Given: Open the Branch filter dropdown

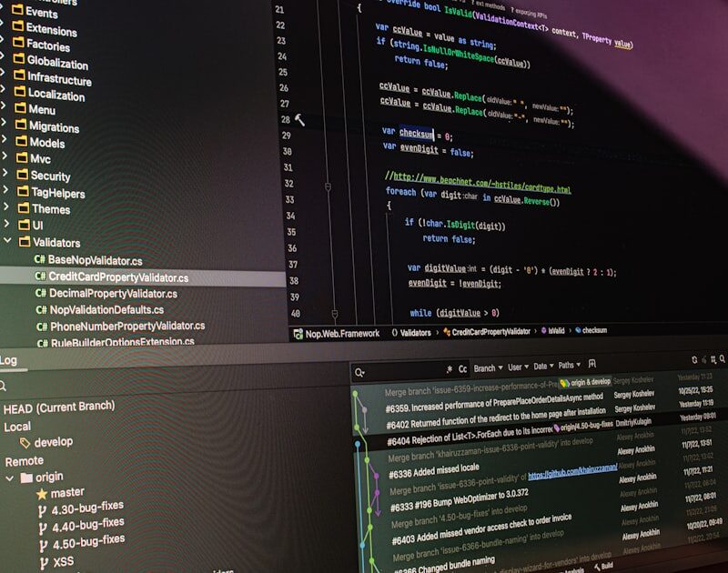Looking at the screenshot, I should tap(487, 368).
